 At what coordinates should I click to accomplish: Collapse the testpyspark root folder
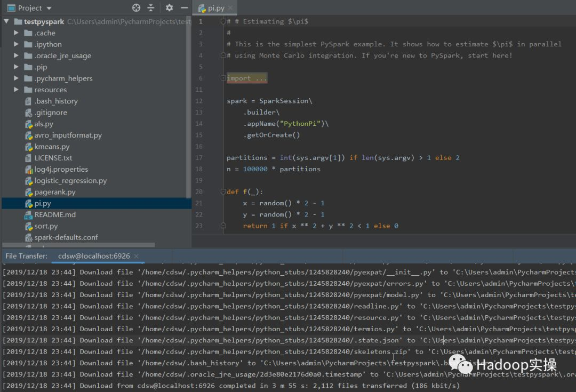point(6,22)
